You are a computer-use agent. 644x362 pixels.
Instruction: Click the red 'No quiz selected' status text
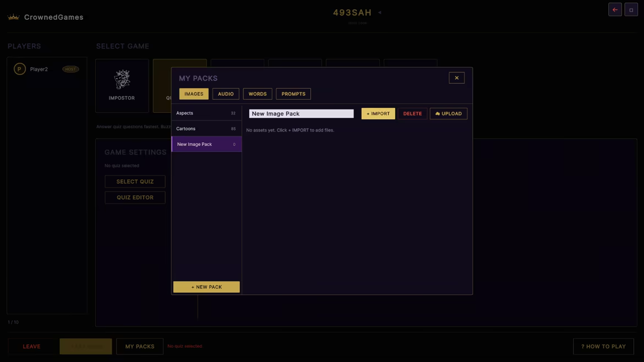click(x=185, y=347)
